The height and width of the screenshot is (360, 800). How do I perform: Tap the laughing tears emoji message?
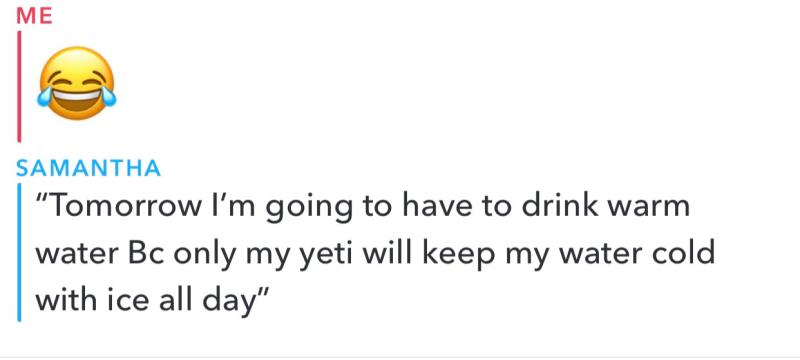77,84
